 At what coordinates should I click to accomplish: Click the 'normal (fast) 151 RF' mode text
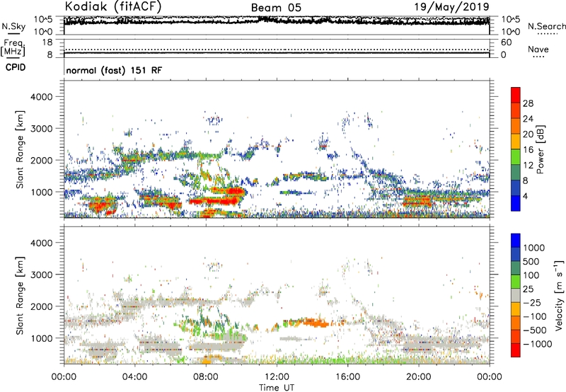114,70
